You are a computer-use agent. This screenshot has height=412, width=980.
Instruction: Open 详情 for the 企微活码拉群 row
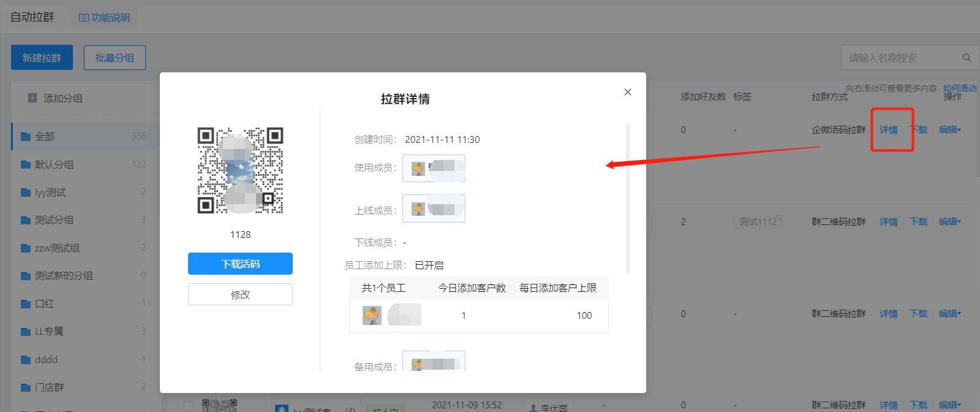[x=889, y=129]
